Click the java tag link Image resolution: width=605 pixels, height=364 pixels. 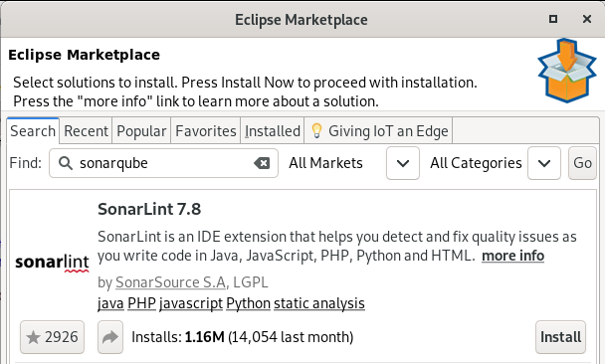(x=110, y=303)
